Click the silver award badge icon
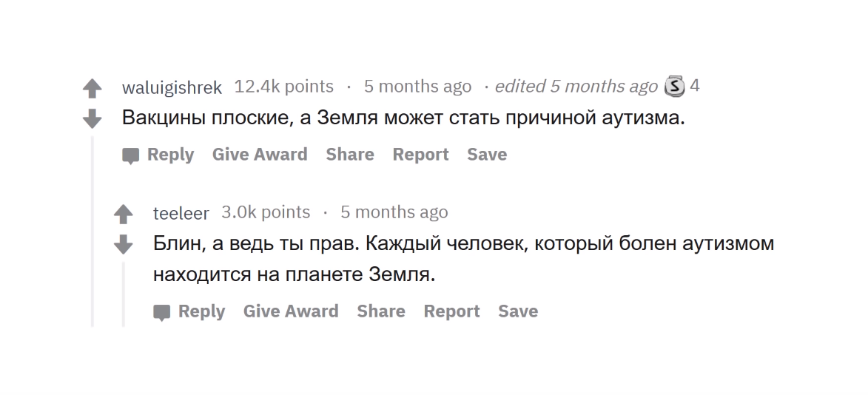The image size is (868, 395). [674, 87]
